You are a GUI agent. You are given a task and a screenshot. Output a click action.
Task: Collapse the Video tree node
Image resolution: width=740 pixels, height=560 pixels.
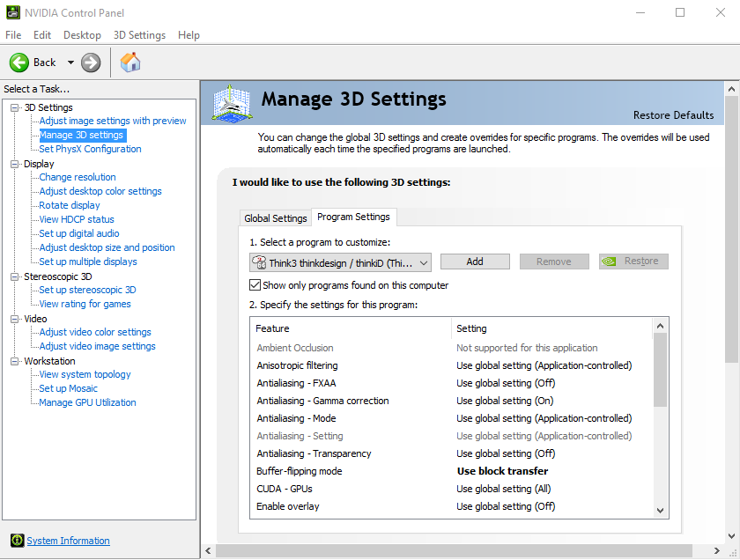click(x=15, y=319)
